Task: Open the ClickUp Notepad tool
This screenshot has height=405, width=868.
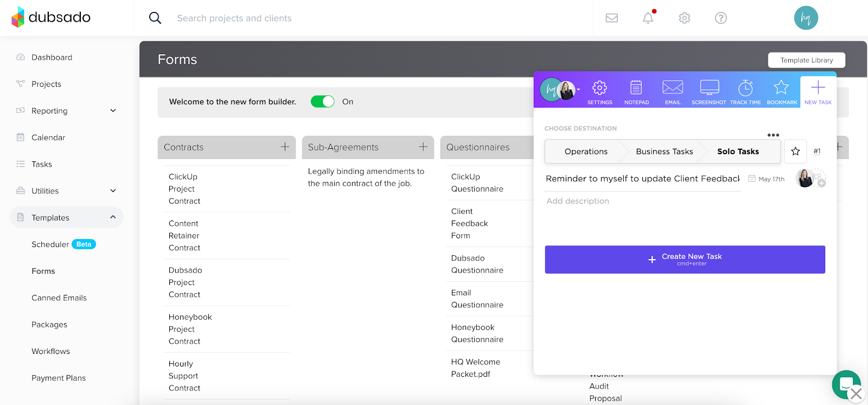Action: coord(636,92)
